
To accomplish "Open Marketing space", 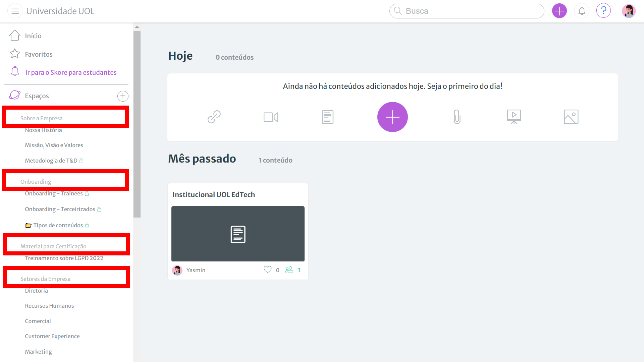I will pyautogui.click(x=38, y=352).
